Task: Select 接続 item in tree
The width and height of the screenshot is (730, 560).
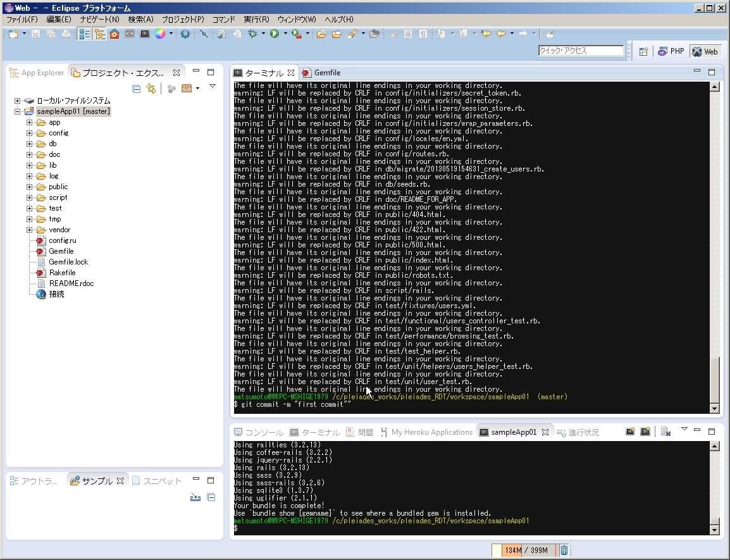Action: [x=57, y=294]
